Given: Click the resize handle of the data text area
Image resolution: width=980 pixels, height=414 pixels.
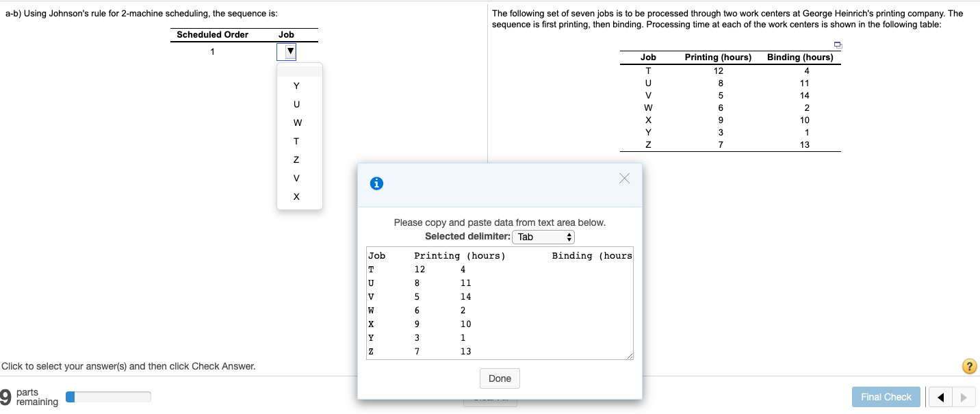Looking at the screenshot, I should 630,355.
